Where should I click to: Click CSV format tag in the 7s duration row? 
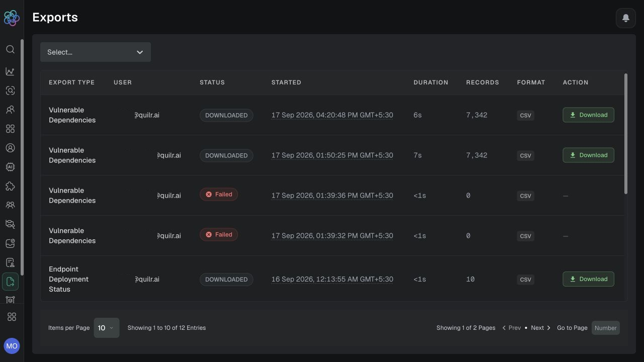[x=525, y=155]
